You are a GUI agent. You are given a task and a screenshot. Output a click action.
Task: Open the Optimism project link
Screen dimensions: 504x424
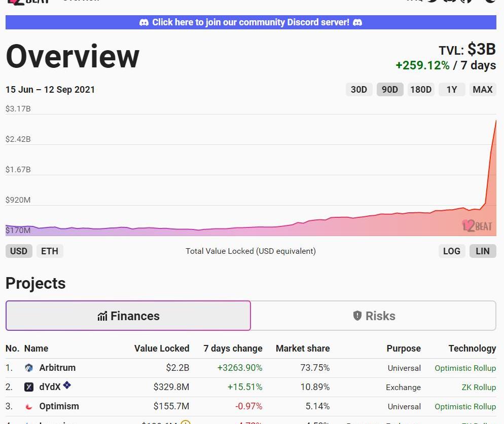point(59,406)
